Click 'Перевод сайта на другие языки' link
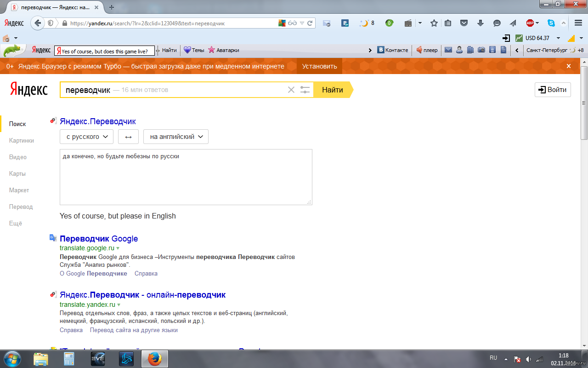The width and height of the screenshot is (588, 368). pos(134,330)
